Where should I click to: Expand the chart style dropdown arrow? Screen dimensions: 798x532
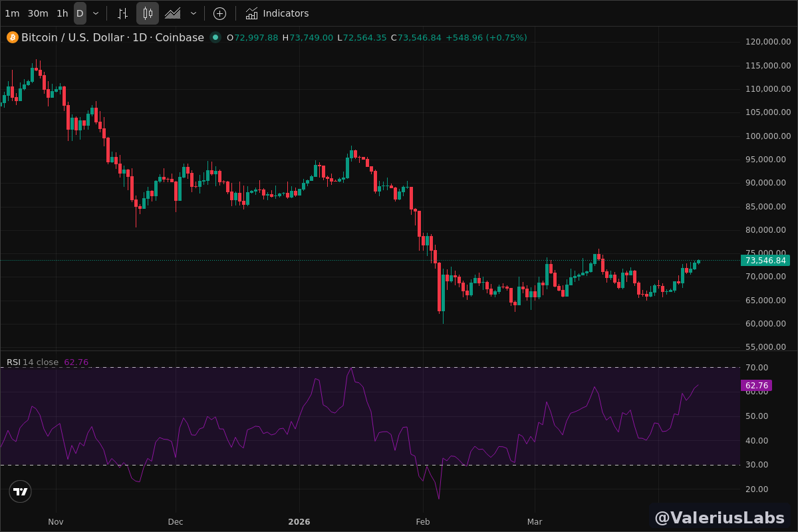(194, 13)
